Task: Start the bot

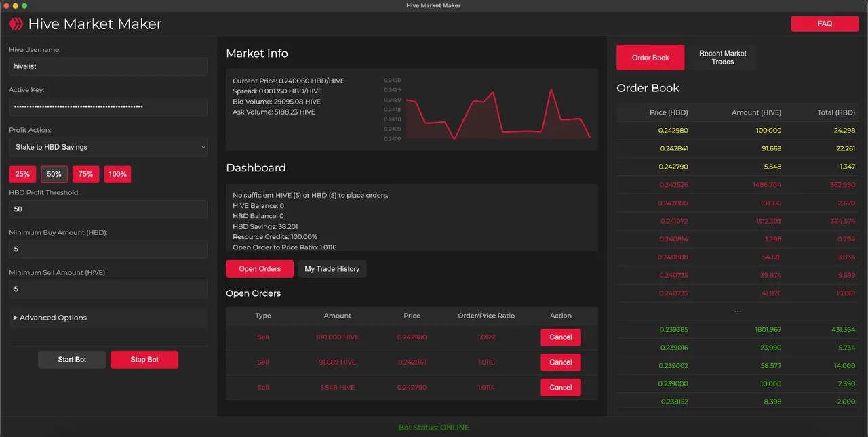Action: click(72, 359)
